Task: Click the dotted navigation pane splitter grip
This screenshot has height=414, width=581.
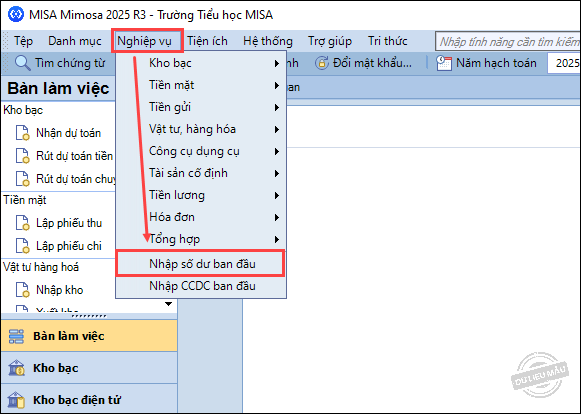Action: click(89, 316)
